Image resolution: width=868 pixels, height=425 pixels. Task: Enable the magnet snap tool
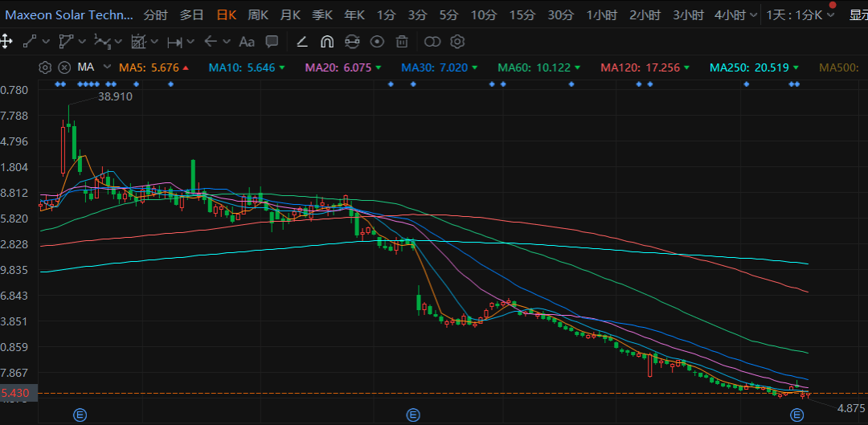327,42
